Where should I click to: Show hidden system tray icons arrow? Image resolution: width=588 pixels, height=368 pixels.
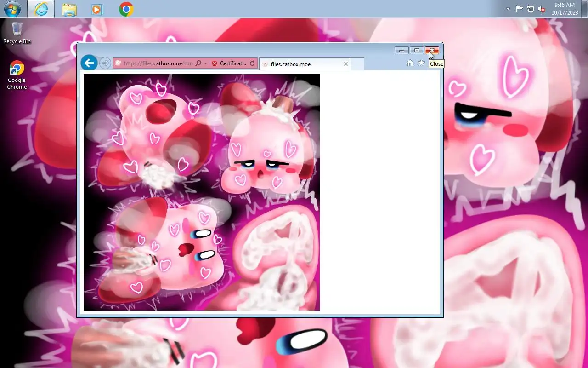508,9
